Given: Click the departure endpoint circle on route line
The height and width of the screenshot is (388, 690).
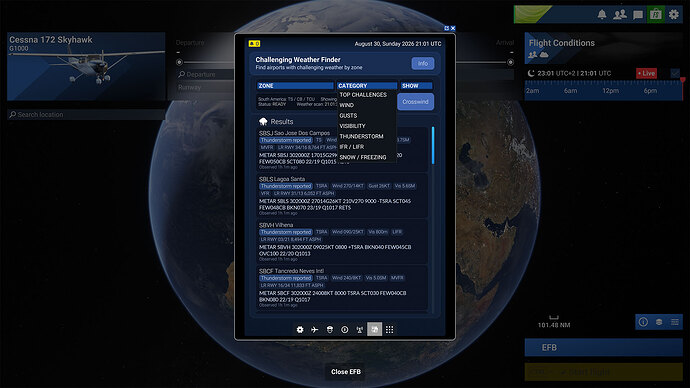Looking at the screenshot, I should coord(179,62).
